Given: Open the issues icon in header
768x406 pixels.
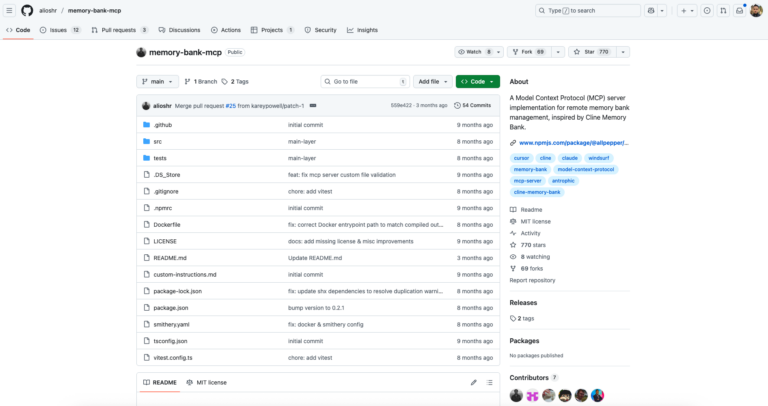Looking at the screenshot, I should pyautogui.click(x=707, y=10).
